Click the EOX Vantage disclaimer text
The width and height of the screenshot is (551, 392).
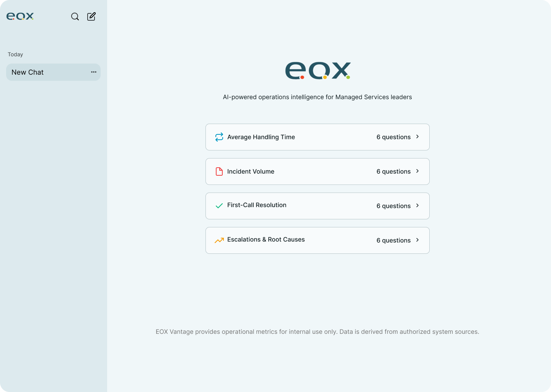[318, 332]
